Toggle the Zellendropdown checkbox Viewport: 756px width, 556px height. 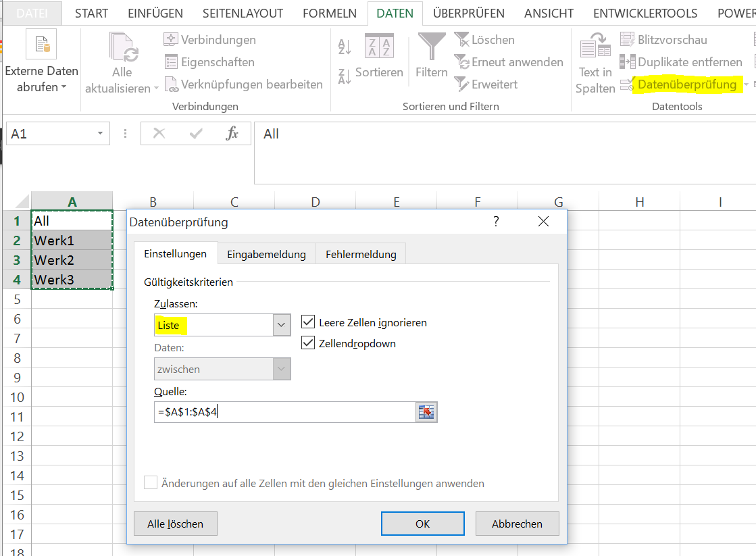(308, 343)
